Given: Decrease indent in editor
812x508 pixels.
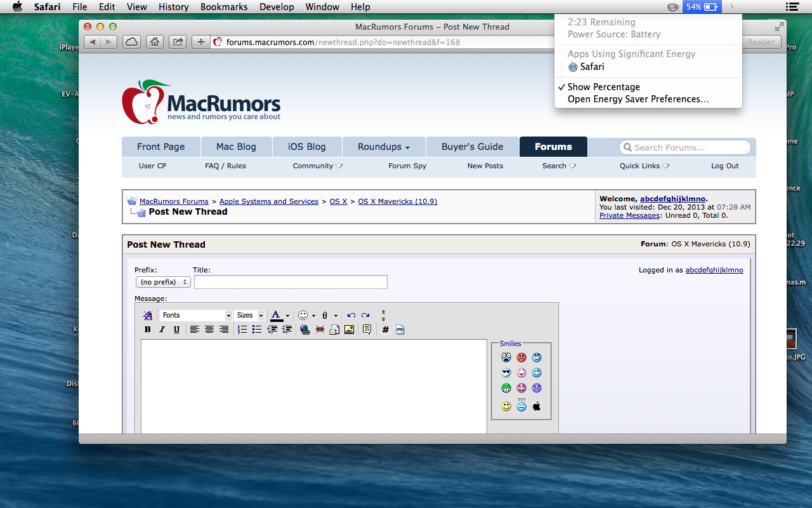Looking at the screenshot, I should click(272, 330).
